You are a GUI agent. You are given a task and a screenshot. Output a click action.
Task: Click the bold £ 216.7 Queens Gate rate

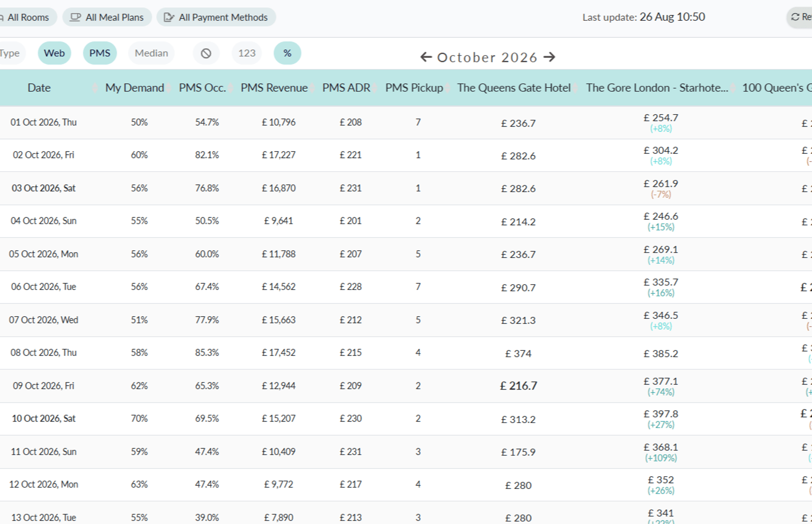[x=519, y=386]
